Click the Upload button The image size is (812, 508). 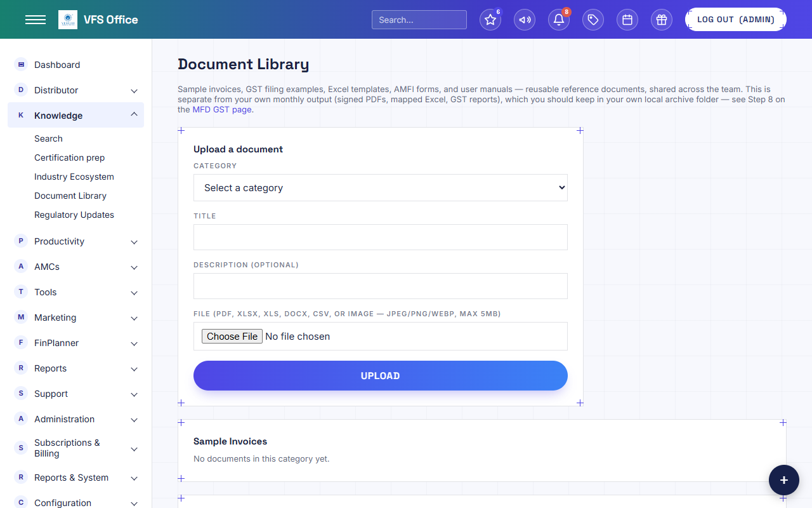pos(381,375)
